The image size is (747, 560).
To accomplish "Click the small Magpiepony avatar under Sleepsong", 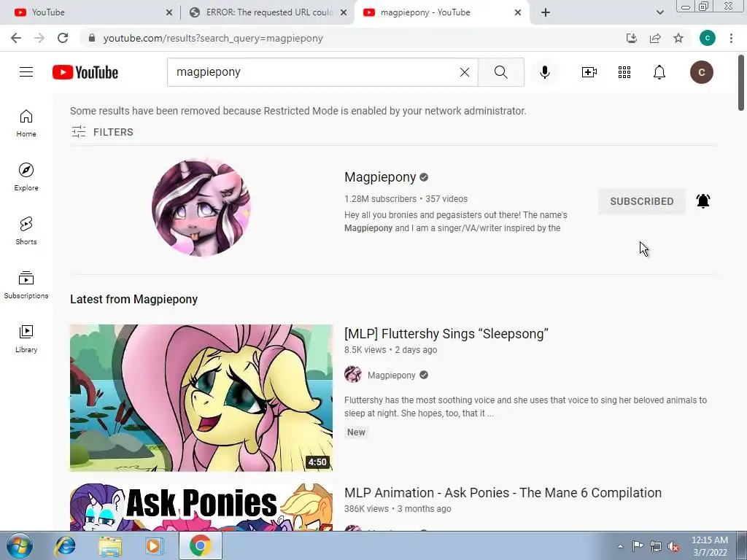I will coord(353,375).
